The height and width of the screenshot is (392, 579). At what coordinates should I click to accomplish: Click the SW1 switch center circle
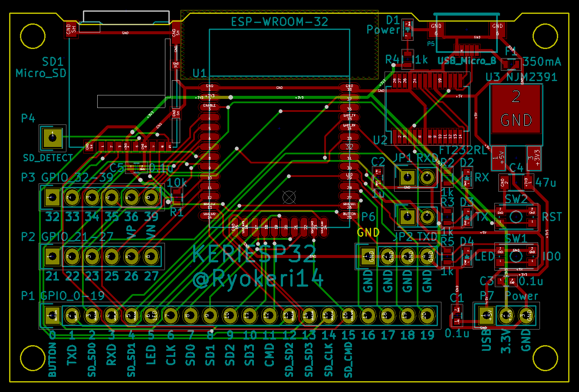click(x=516, y=256)
